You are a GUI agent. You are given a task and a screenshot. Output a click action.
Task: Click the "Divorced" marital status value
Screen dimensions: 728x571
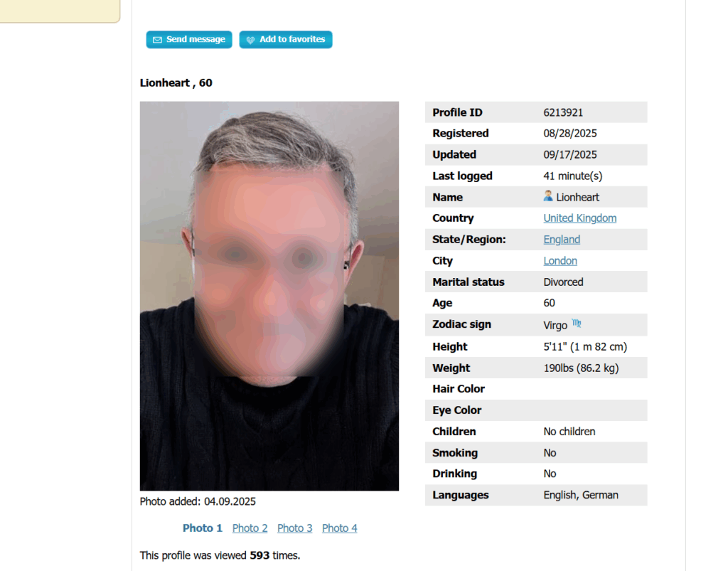coord(563,282)
